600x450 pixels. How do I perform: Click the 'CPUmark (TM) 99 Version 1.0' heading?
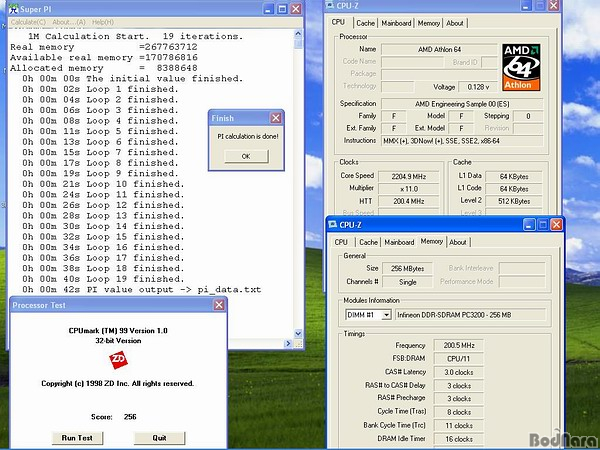118,331
